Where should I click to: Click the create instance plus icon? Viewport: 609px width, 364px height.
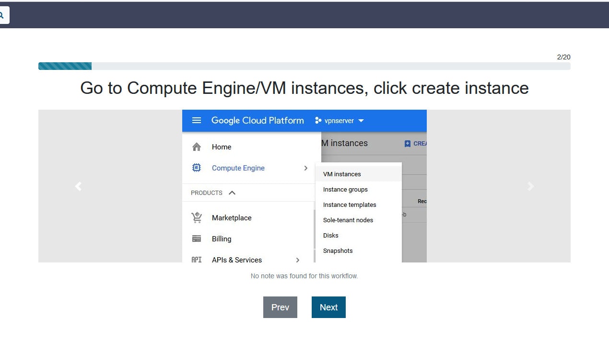click(408, 143)
